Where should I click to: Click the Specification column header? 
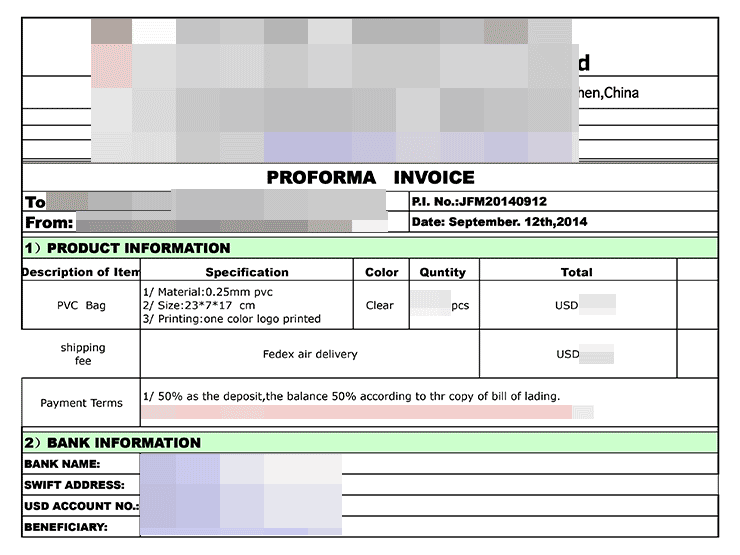[x=247, y=272]
